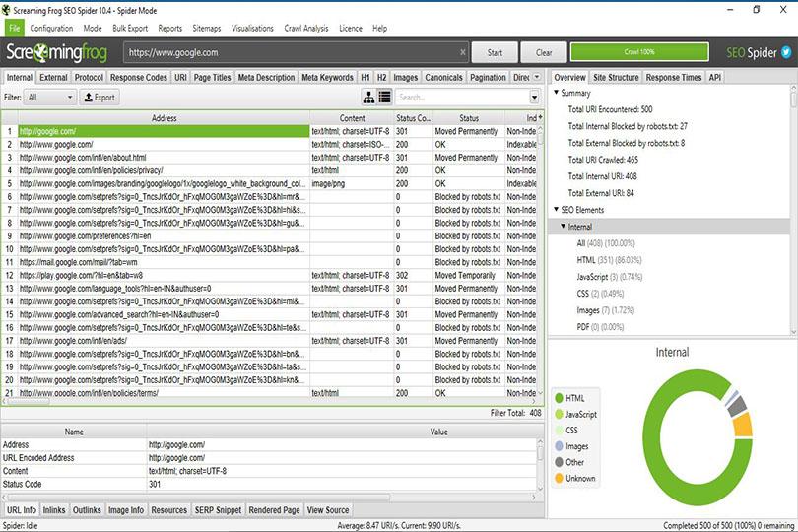Image resolution: width=798 pixels, height=532 pixels.
Task: Switch to the Protocol tab
Action: pyautogui.click(x=89, y=77)
